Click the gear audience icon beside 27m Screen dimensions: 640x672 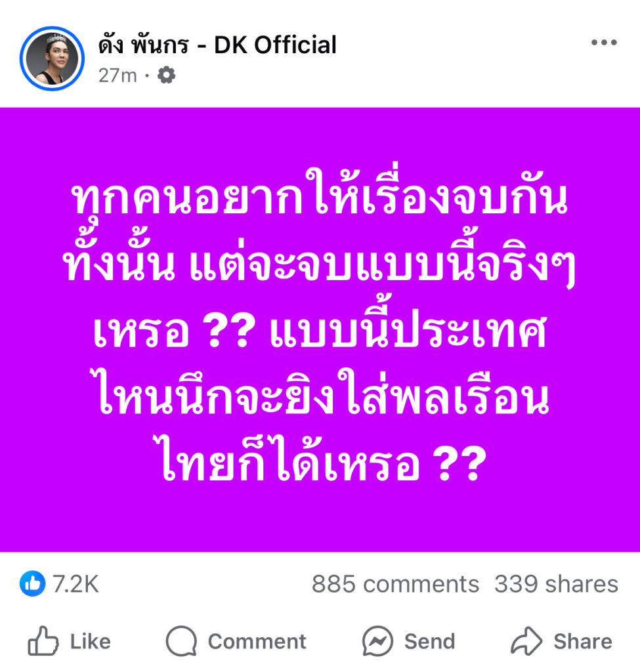pyautogui.click(x=166, y=75)
